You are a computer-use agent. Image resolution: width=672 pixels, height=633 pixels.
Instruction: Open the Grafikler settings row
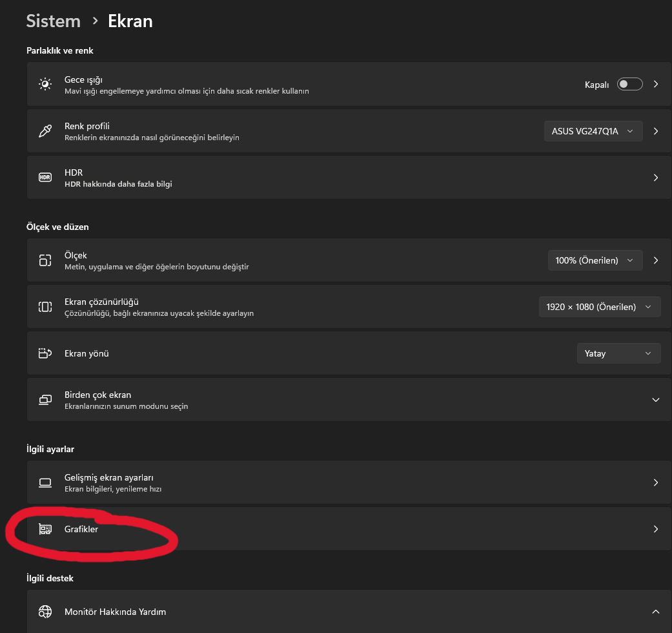(349, 529)
